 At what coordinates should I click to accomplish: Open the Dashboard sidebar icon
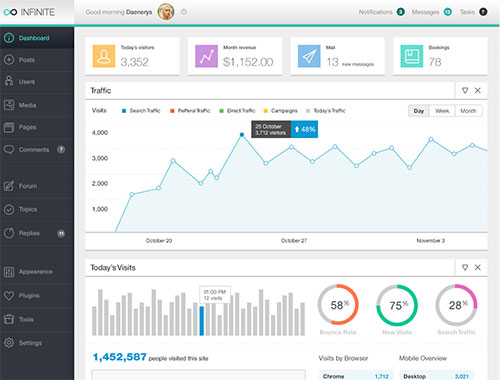9,38
